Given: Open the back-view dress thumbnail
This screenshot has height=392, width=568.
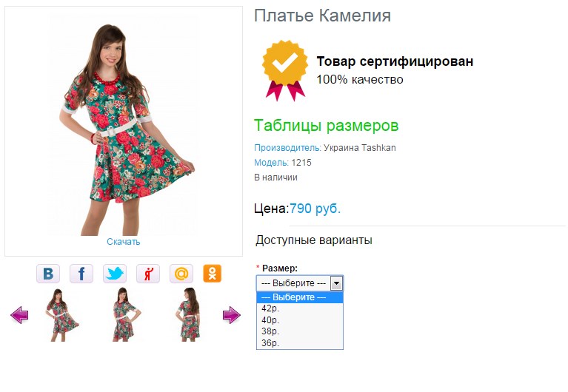Looking at the screenshot, I should coord(188,315).
